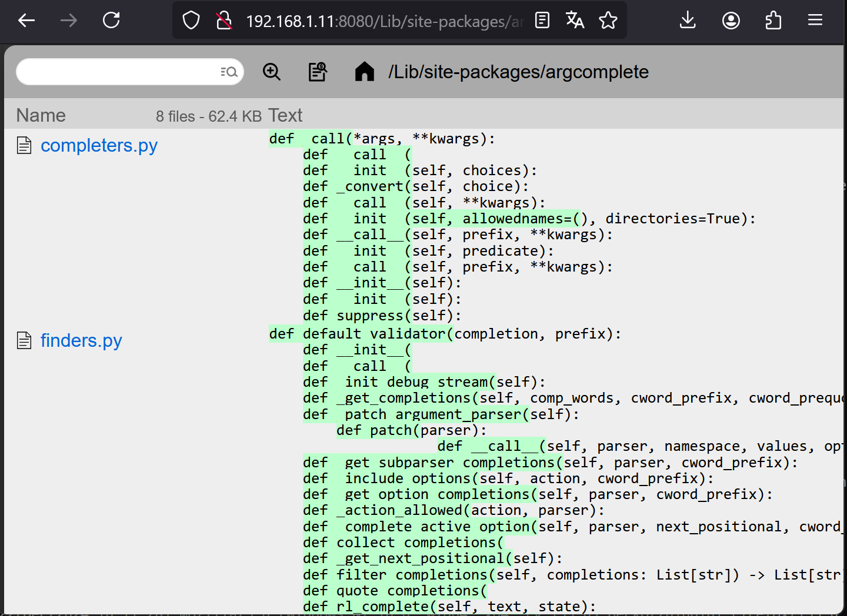Click the search options icon in the filter box
847x616 pixels.
coord(229,72)
